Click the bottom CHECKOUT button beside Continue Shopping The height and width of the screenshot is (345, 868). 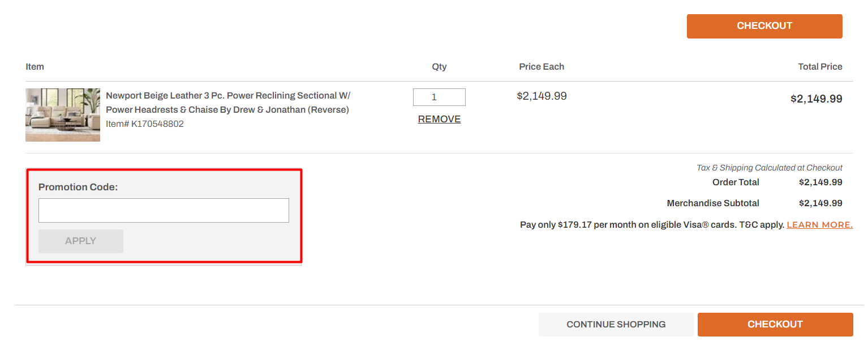[775, 325]
